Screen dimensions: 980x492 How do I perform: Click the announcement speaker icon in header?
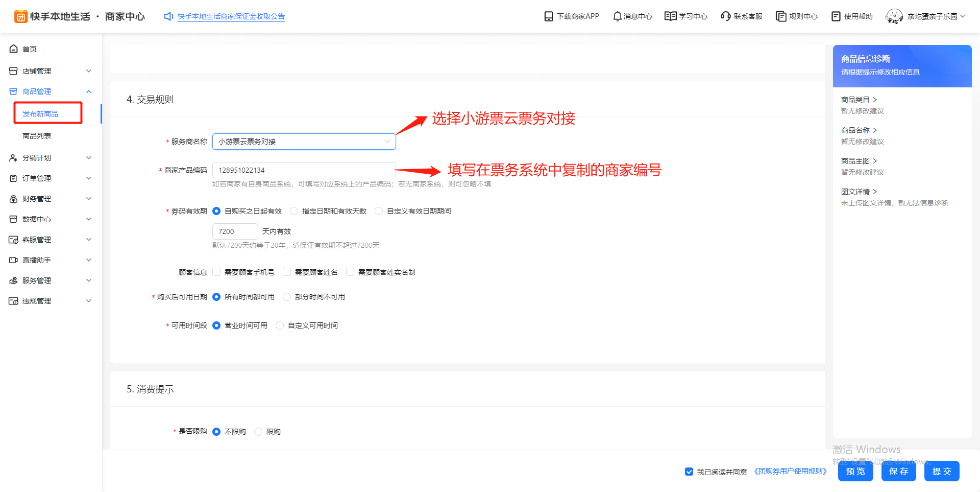click(x=168, y=16)
